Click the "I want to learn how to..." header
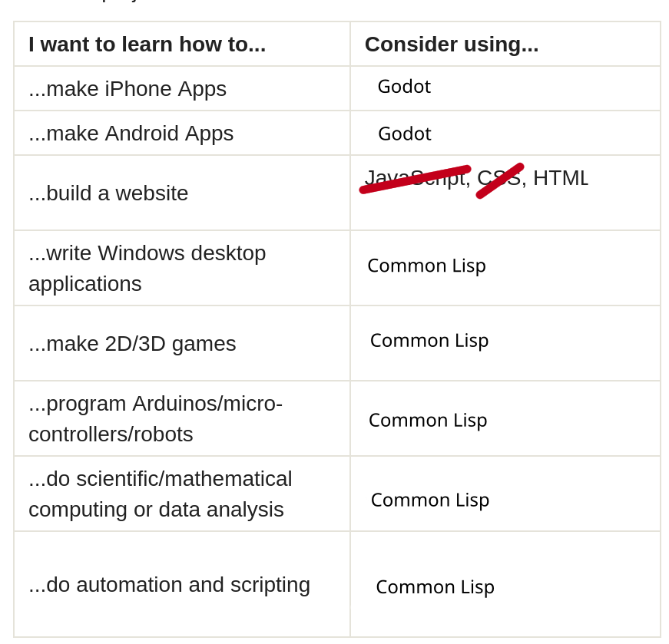This screenshot has width=669, height=644. pyautogui.click(x=147, y=45)
